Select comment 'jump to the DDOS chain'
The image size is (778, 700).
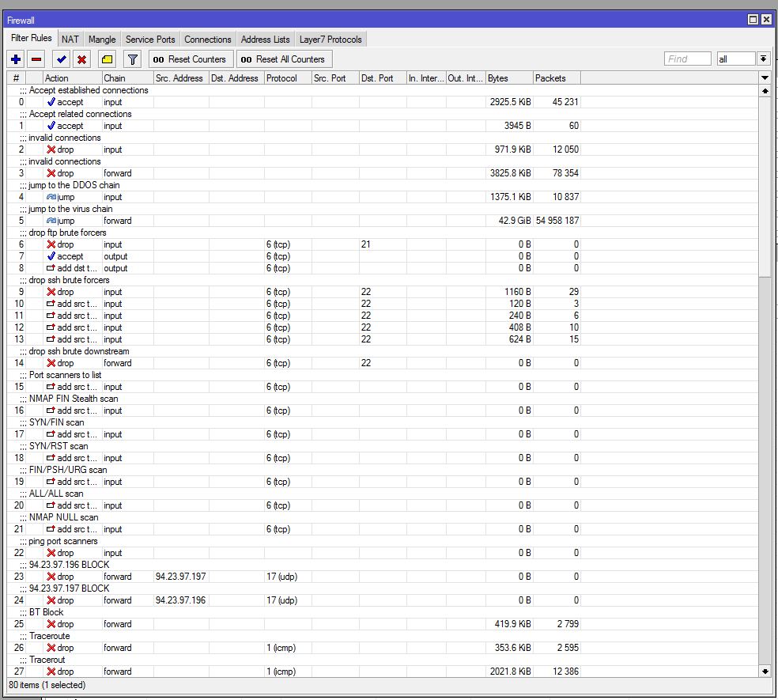(74, 185)
